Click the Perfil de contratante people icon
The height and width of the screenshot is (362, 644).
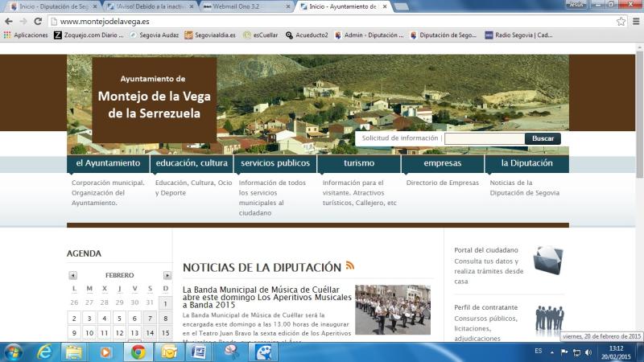(x=549, y=318)
